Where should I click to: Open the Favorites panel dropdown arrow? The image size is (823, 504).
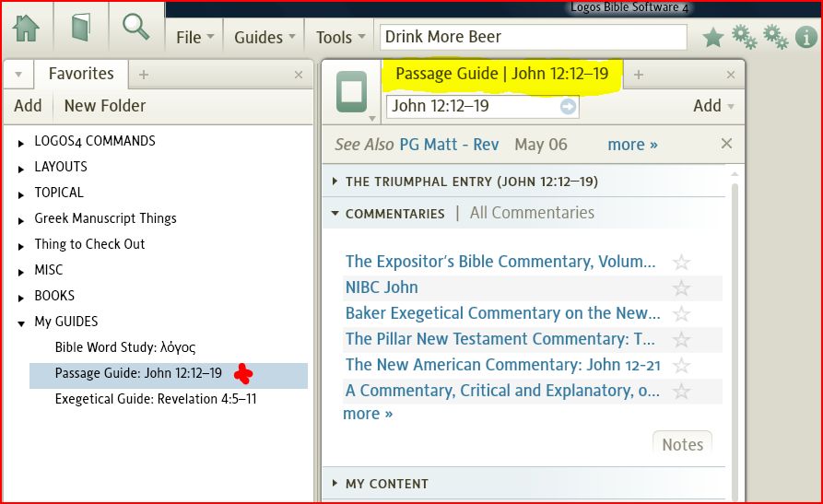pyautogui.click(x=18, y=75)
